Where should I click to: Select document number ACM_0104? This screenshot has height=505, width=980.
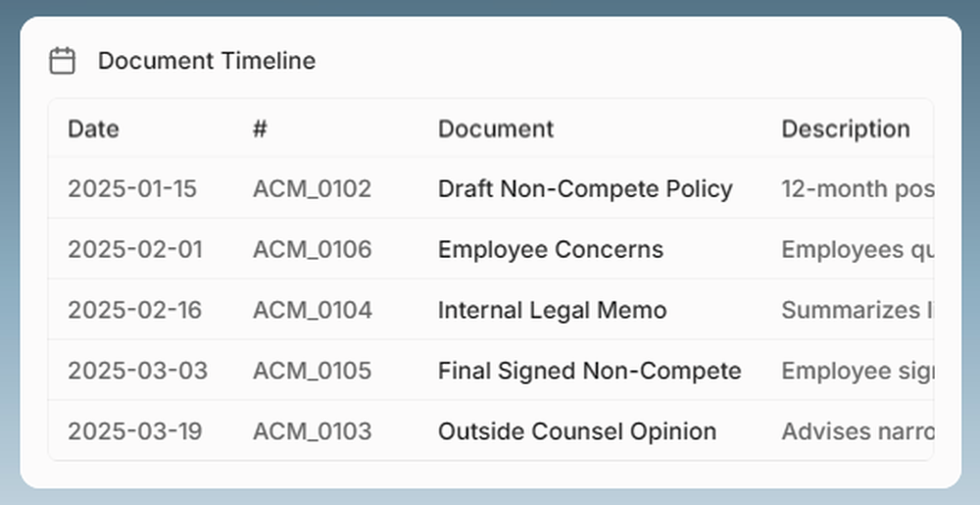point(312,311)
